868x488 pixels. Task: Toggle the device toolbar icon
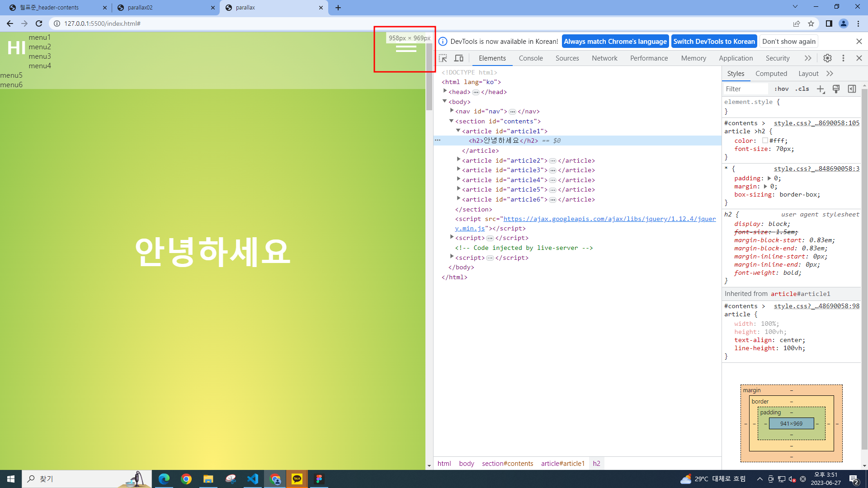(459, 58)
